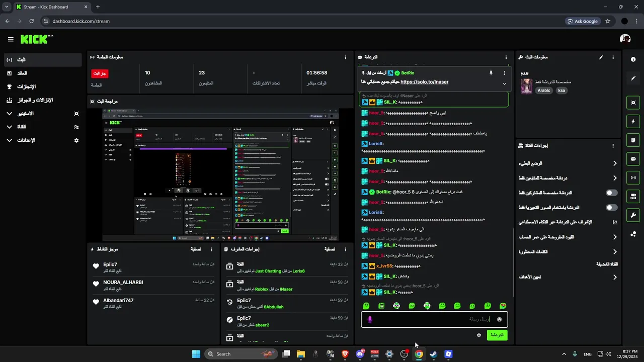The image size is (644, 362).
Task: Click the game category thumbnail in stream info
Action: tap(526, 85)
